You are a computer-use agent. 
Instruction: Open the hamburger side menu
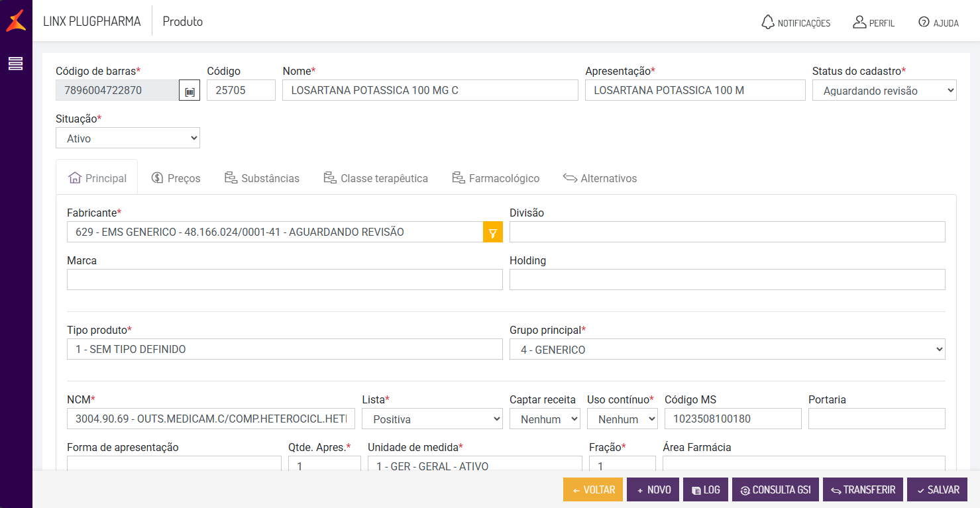coord(16,64)
